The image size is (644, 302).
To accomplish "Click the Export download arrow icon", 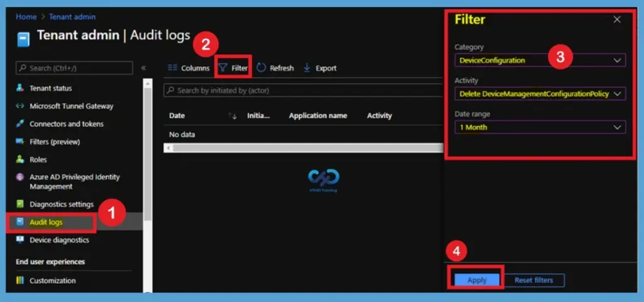I will [307, 68].
